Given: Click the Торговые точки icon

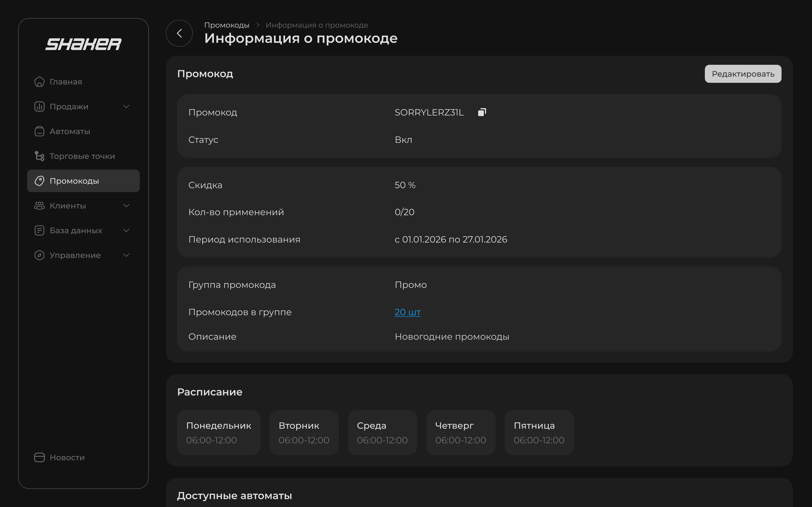Looking at the screenshot, I should (39, 156).
